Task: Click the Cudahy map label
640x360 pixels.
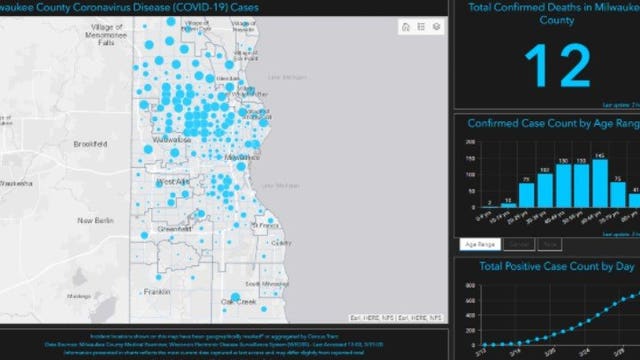Action: [x=281, y=243]
